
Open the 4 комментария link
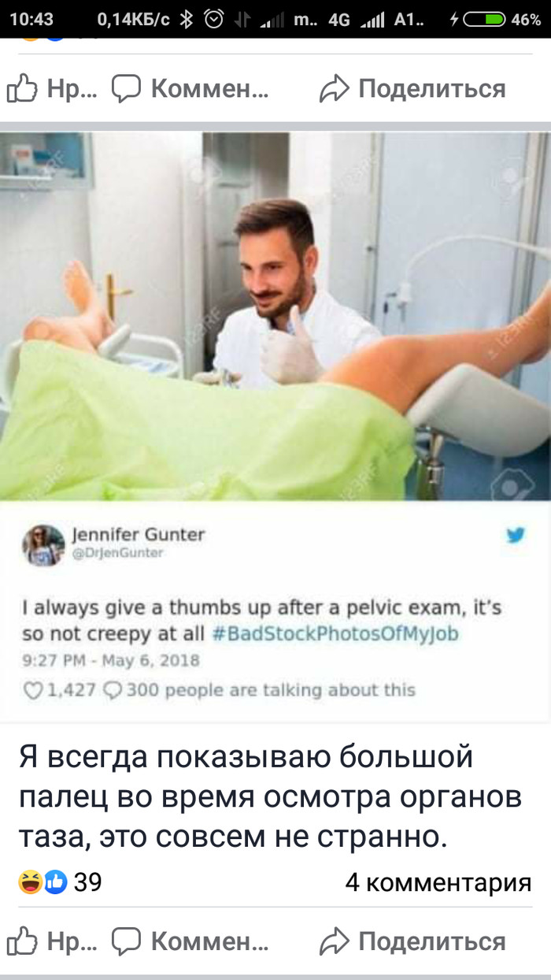(438, 882)
